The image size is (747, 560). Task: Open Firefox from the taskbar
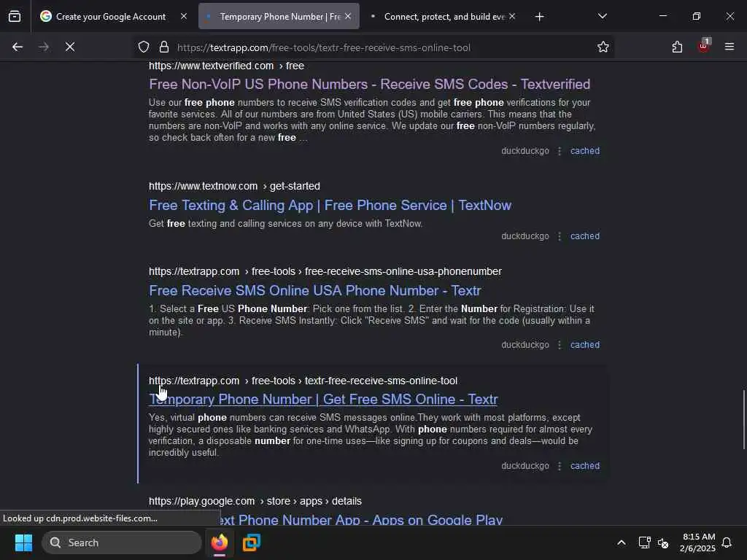coord(220,542)
